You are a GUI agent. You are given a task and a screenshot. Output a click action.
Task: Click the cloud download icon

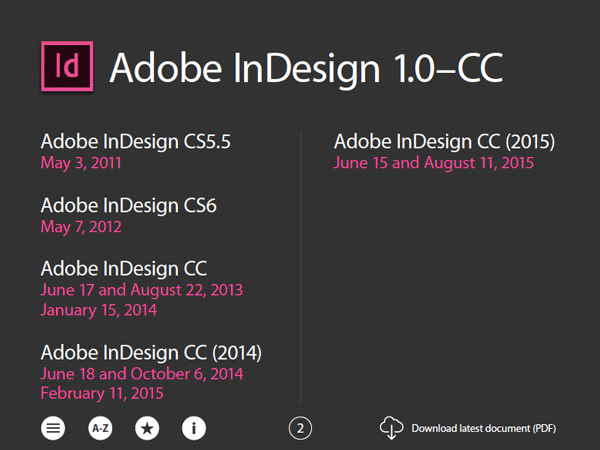pyautogui.click(x=391, y=428)
